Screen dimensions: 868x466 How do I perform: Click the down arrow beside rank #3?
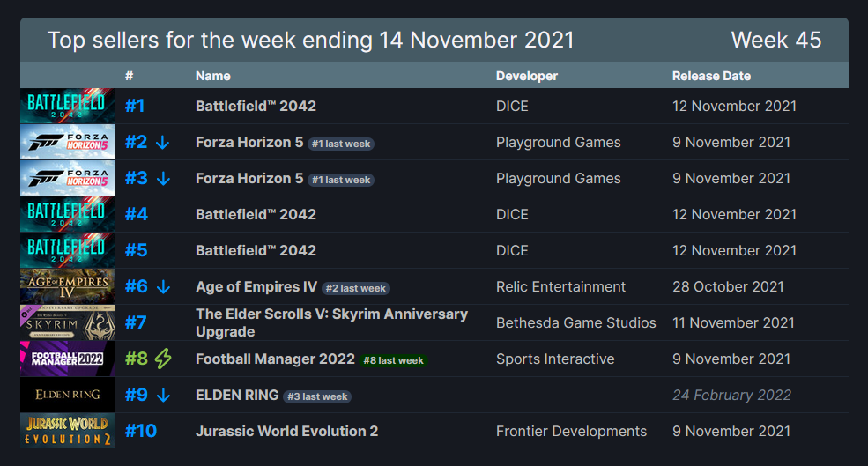163,179
